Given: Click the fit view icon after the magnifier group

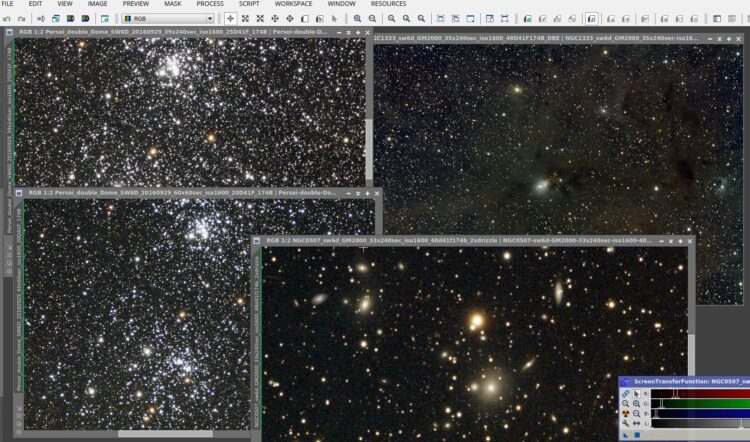Looking at the screenshot, I should click(441, 19).
